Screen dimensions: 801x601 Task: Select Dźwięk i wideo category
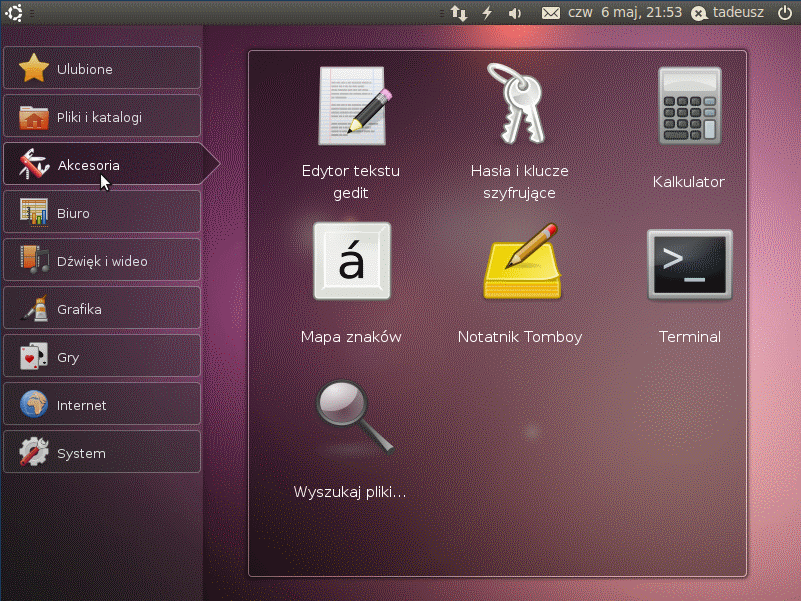(102, 261)
